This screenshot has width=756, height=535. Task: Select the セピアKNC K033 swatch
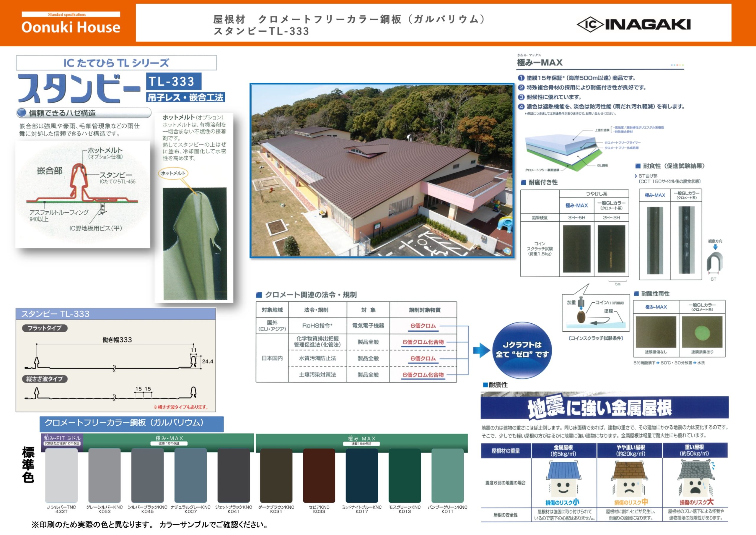(319, 475)
